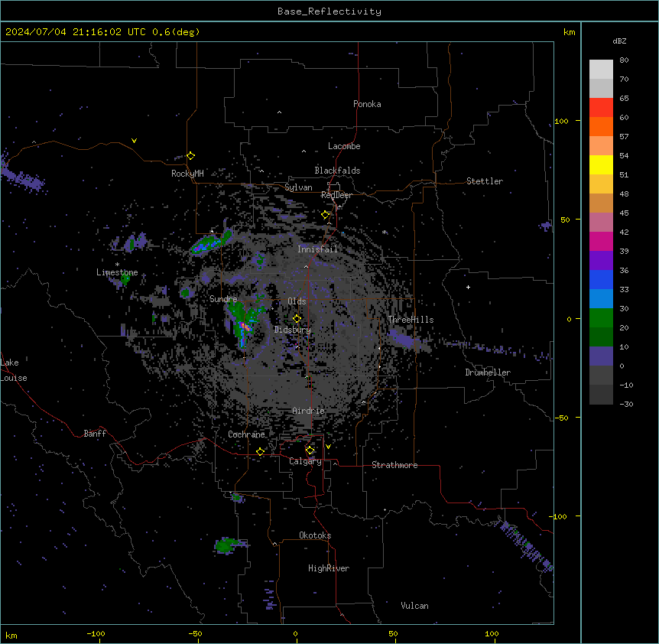Image resolution: width=659 pixels, height=644 pixels.
Task: Click the Banff town label
Action: [95, 434]
